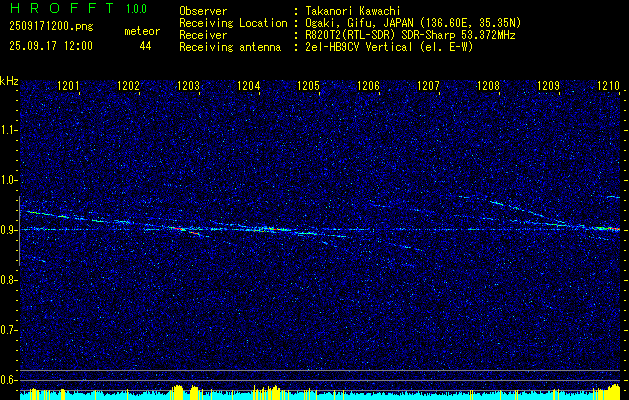Click the Receiver R820T2(RTL-SDR) line
Screen dimensions: 629x400
[x=410, y=35]
